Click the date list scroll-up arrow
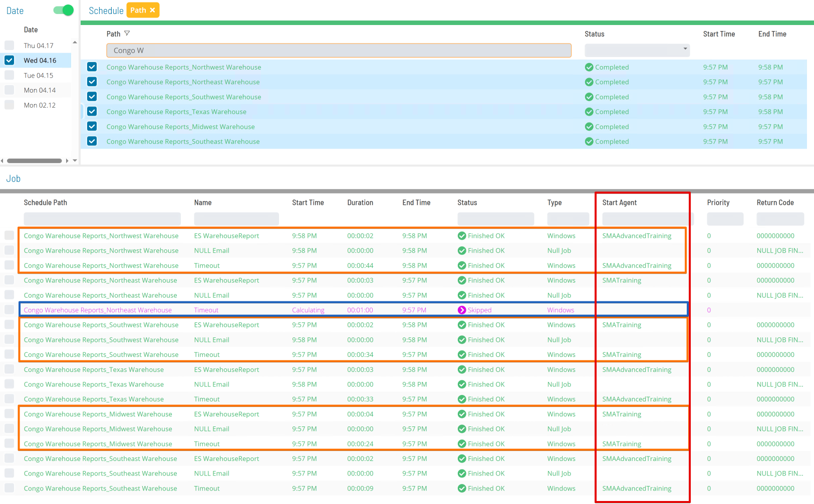 pos(75,43)
